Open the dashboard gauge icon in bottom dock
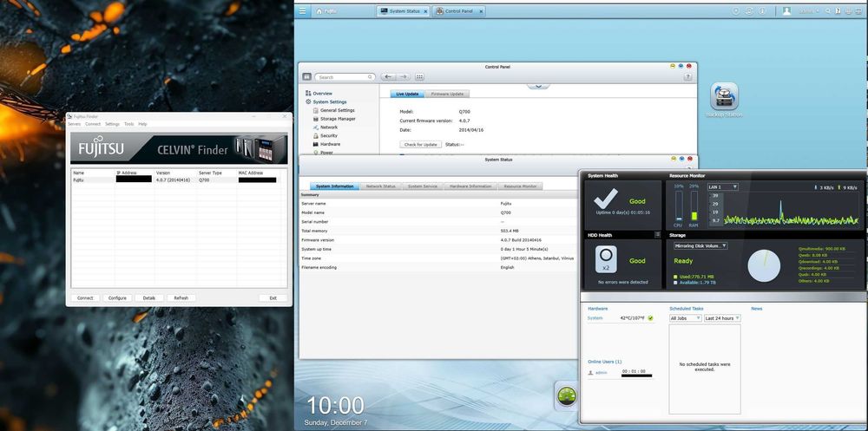This screenshot has height=431, width=868. tap(566, 395)
